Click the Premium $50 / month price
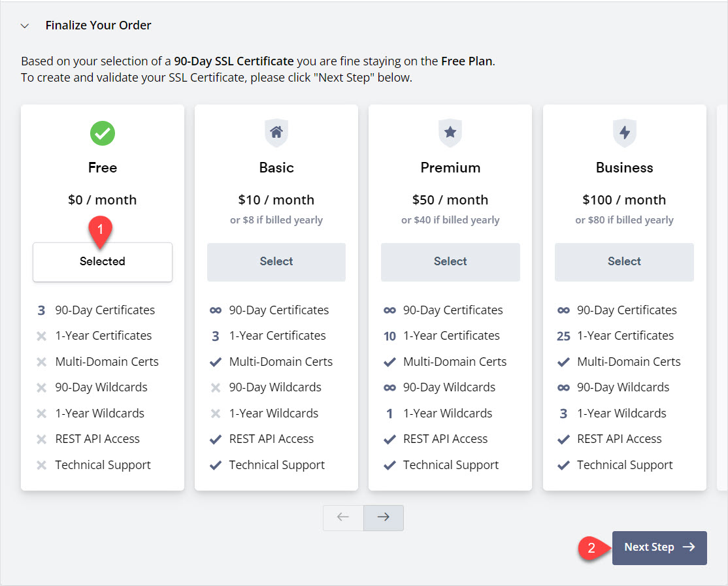The width and height of the screenshot is (728, 586). [x=450, y=200]
